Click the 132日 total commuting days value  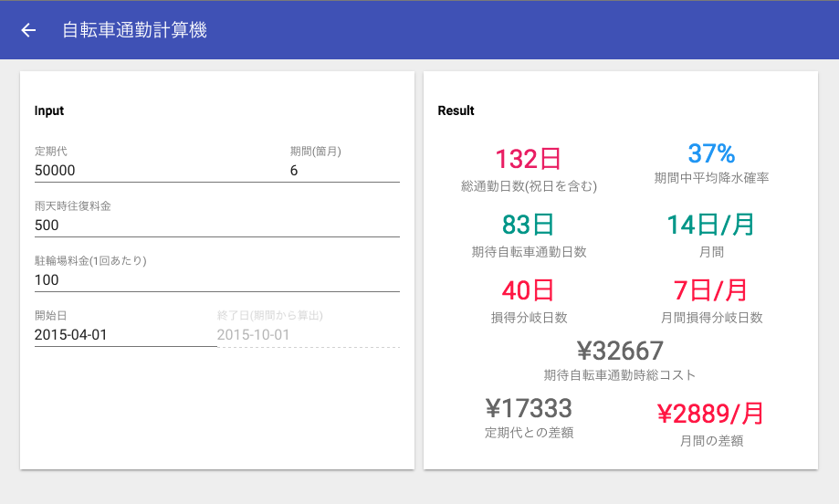click(529, 159)
